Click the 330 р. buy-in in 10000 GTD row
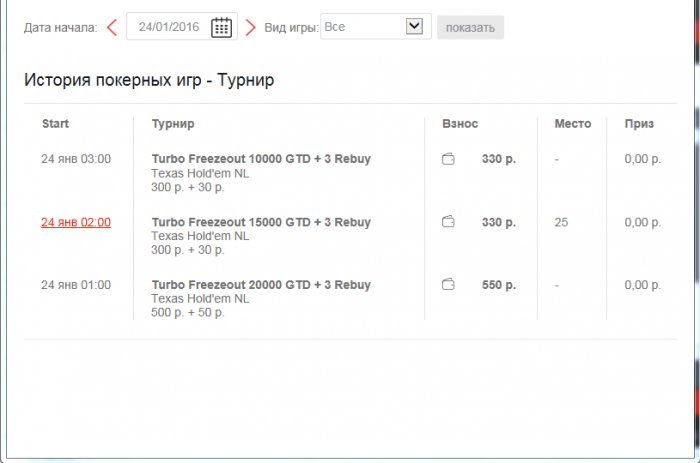The height and width of the screenshot is (463, 700). click(x=499, y=159)
